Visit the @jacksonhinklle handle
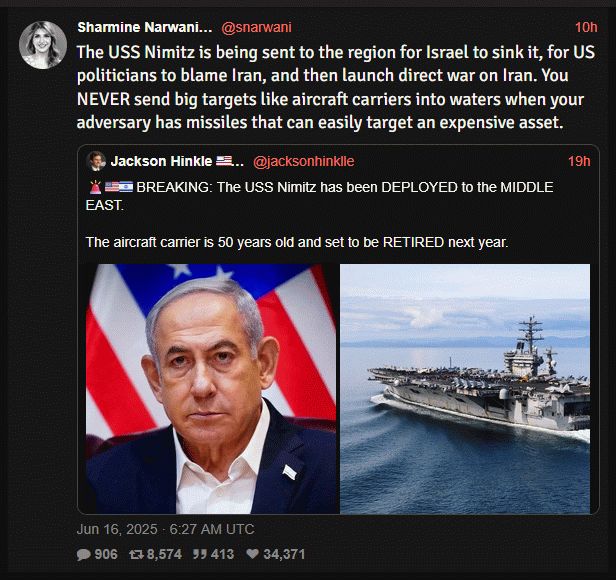The width and height of the screenshot is (616, 580). click(304, 161)
